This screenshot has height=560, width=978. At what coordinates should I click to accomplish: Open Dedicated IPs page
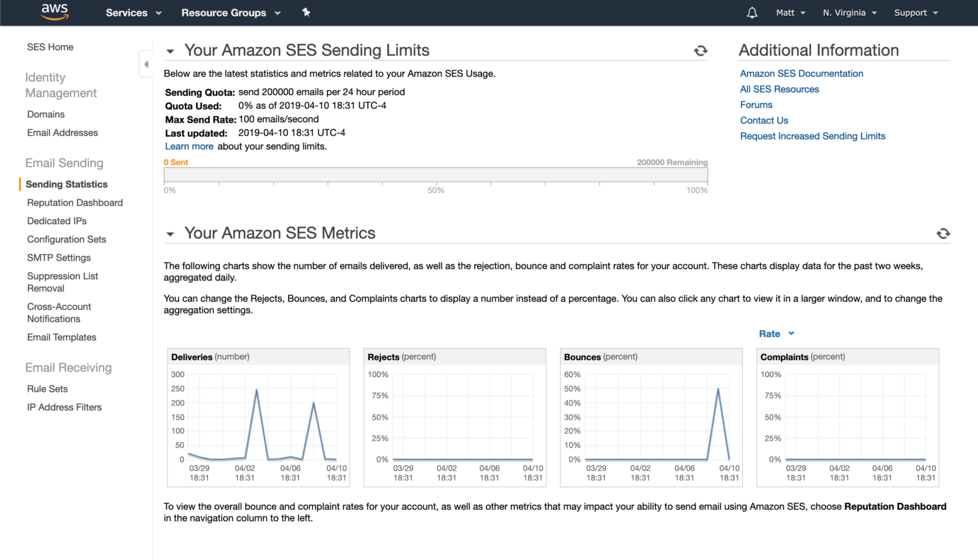tap(57, 221)
